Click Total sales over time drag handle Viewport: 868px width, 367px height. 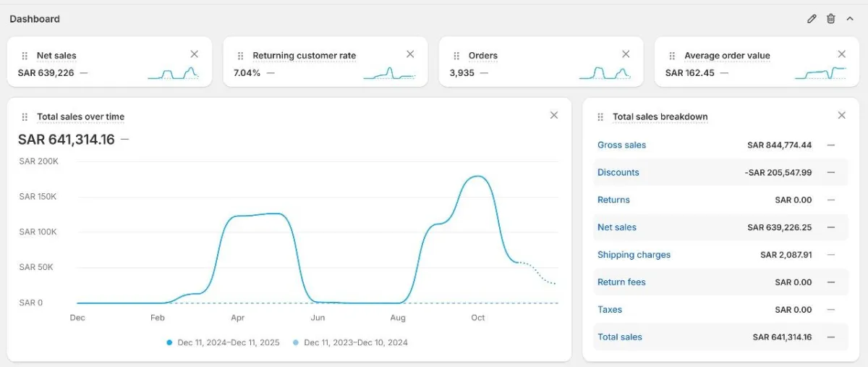pyautogui.click(x=25, y=117)
